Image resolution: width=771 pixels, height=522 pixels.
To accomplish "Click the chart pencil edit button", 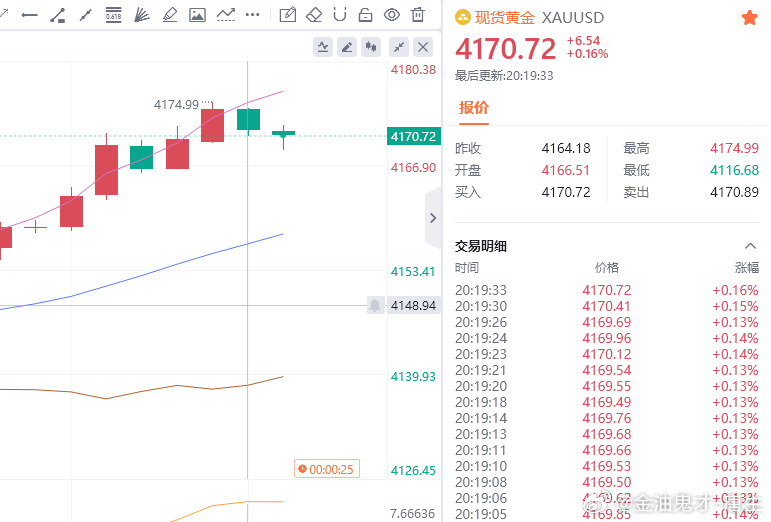I will (x=347, y=47).
